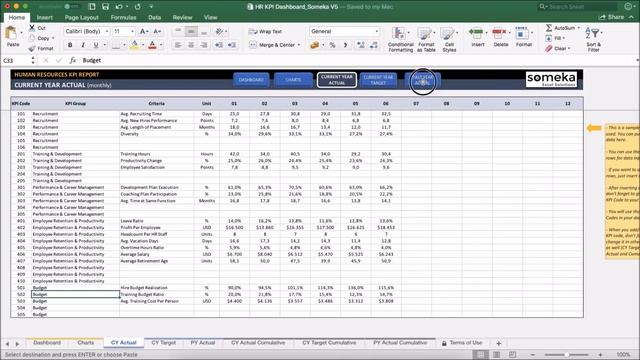Open the Page Layout ribbon tab
Image resolution: width=640 pixels, height=360 pixels.
coord(82,18)
